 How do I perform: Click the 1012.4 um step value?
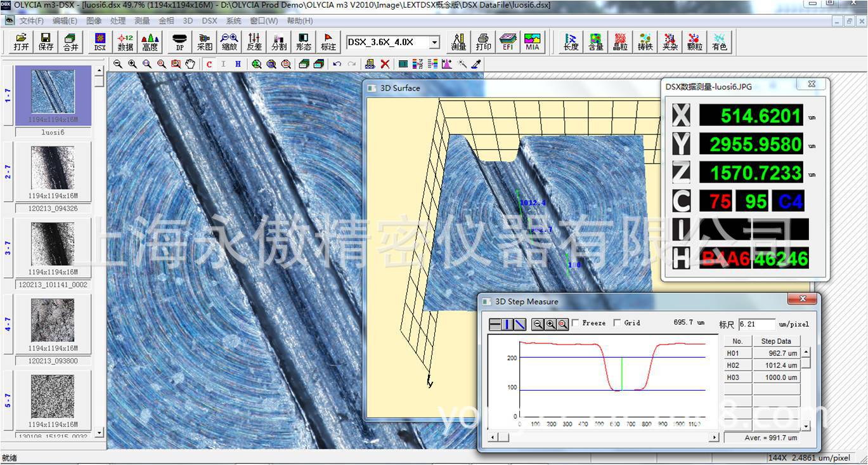[x=777, y=365]
